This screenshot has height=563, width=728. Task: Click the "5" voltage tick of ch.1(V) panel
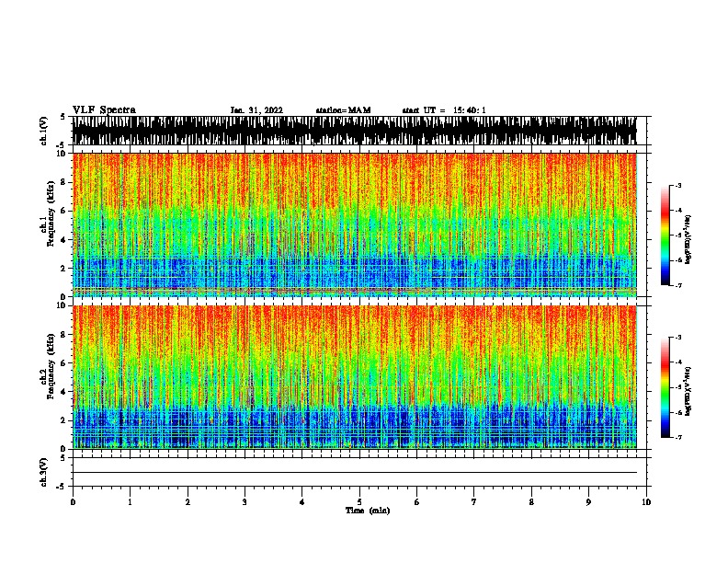[63, 117]
